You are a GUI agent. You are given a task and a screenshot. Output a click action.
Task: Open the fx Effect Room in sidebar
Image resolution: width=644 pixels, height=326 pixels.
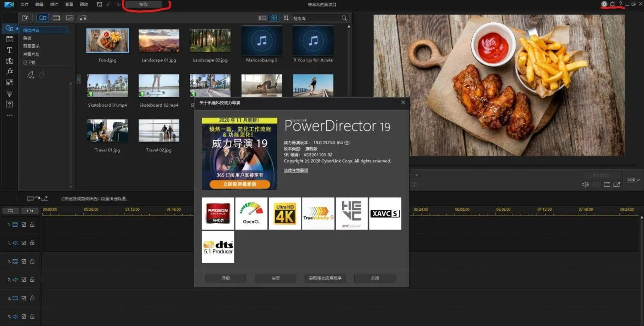pyautogui.click(x=9, y=71)
